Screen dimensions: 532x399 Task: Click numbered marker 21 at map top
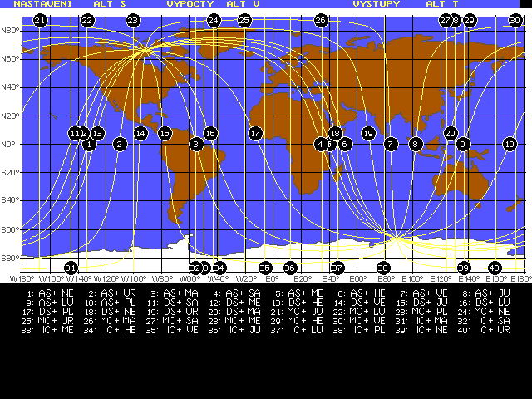[x=40, y=20]
